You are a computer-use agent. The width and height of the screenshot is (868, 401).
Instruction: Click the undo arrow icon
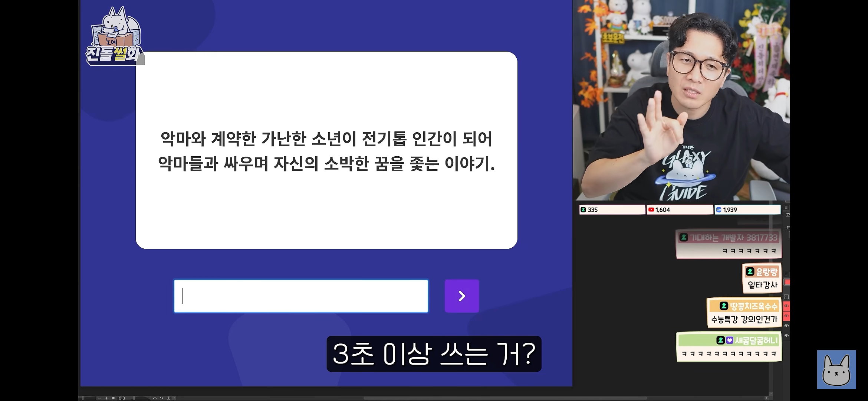click(155, 398)
